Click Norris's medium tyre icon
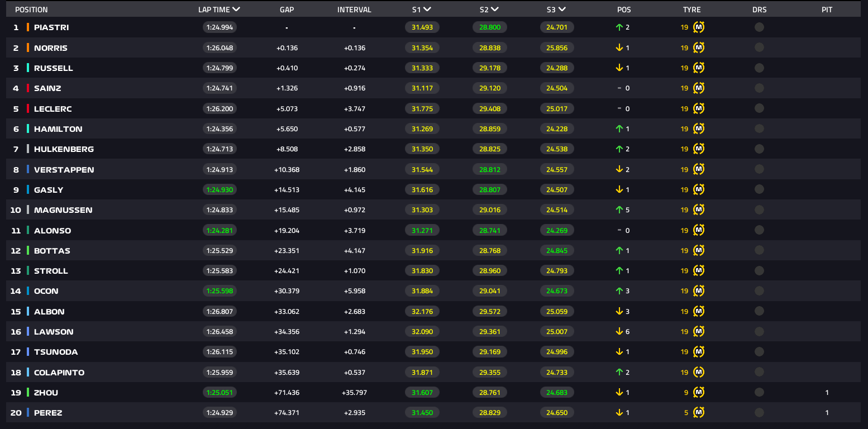 tap(699, 47)
